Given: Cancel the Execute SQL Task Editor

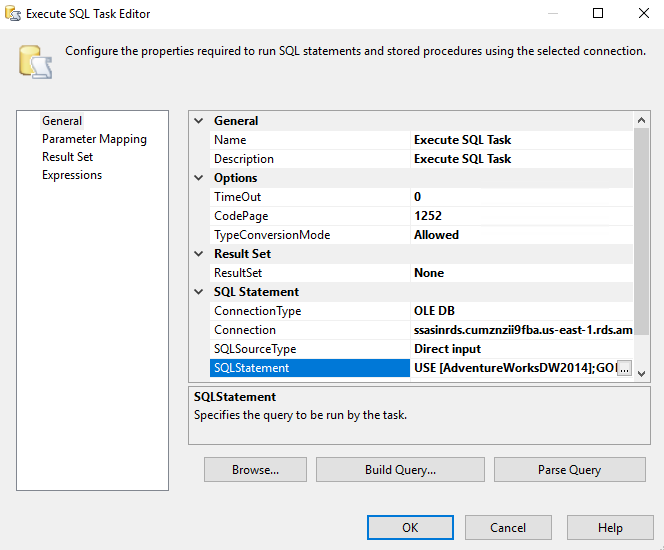Looking at the screenshot, I should (508, 528).
